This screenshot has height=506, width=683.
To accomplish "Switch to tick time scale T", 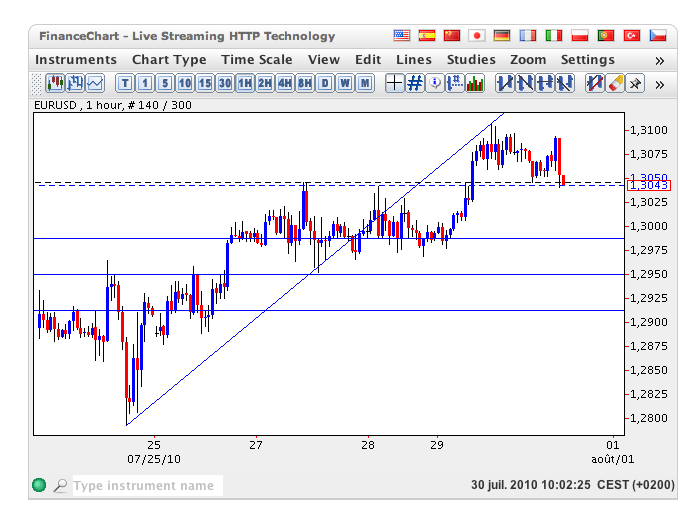I will coord(125,83).
